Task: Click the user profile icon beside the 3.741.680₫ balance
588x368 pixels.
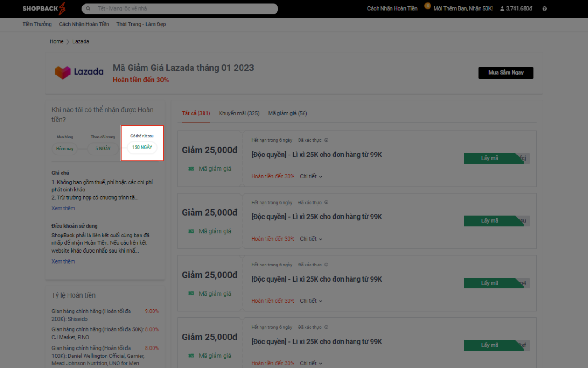Action: [502, 9]
